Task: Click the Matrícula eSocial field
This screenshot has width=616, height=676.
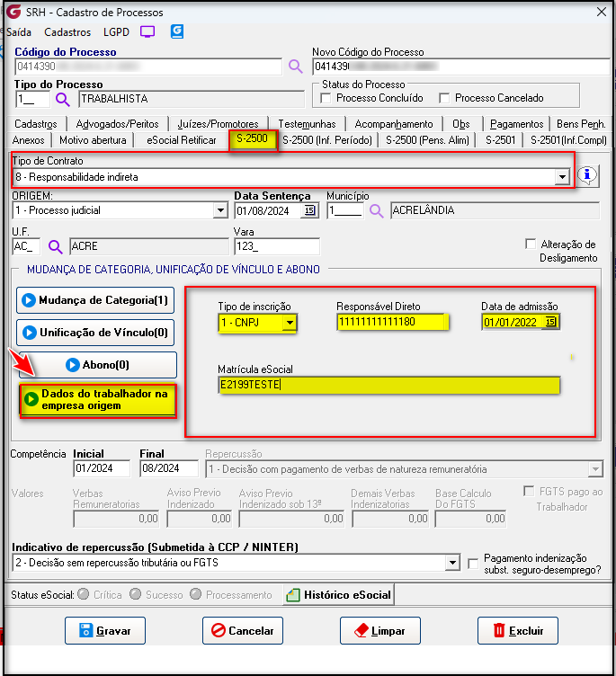Action: 389,385
